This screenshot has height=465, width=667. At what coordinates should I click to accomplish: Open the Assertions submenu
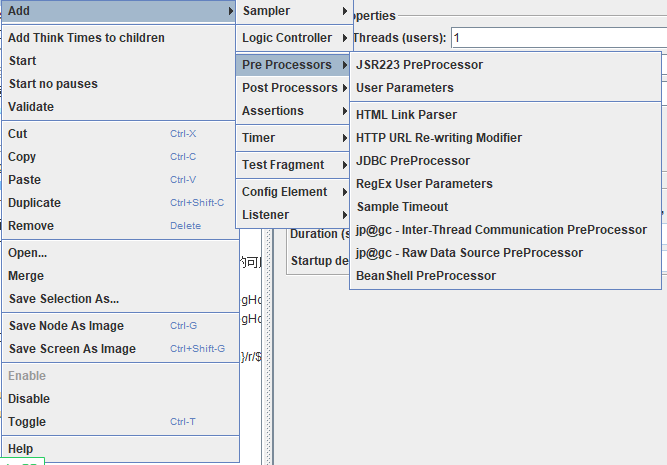coord(294,111)
